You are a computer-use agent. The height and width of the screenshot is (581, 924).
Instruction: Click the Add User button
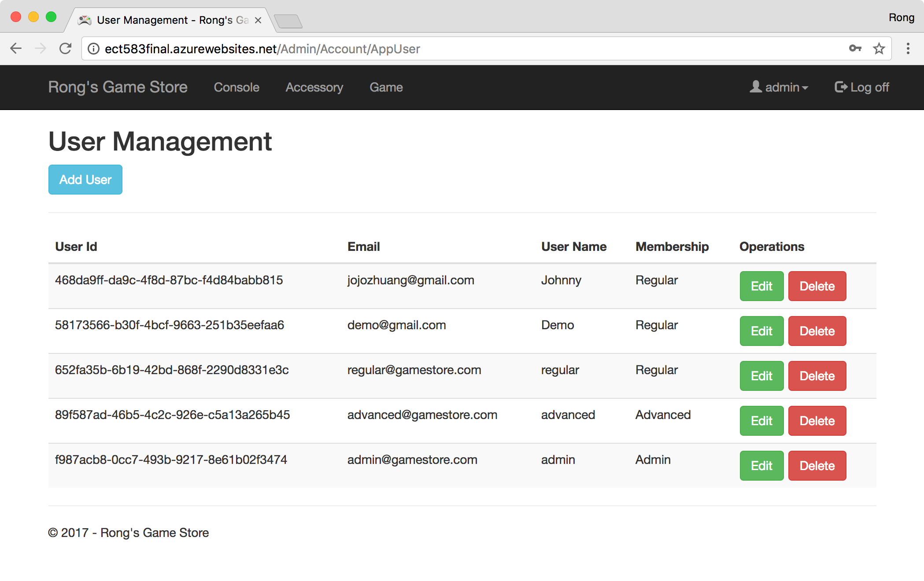pos(85,180)
